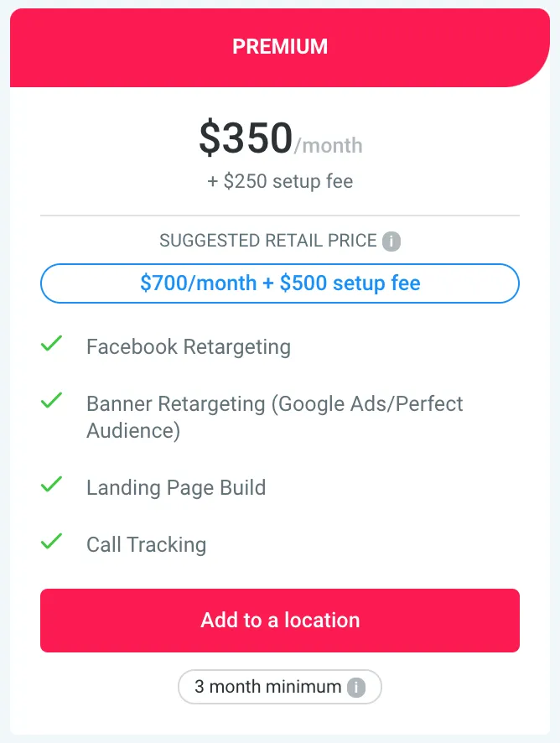This screenshot has height=743, width=560.
Task: Click checkmark beside Landing Page Build
Action: 52,484
